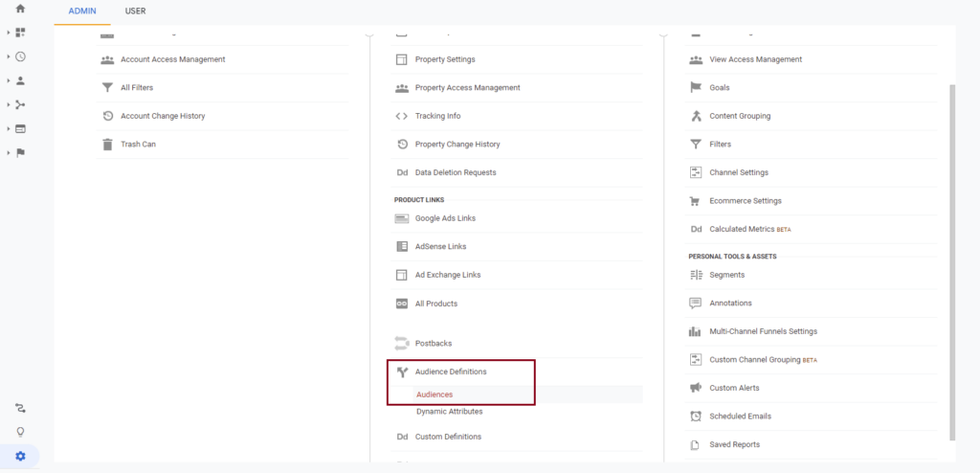Image resolution: width=980 pixels, height=473 pixels.
Task: Select the ADMIN tab
Action: point(82,11)
